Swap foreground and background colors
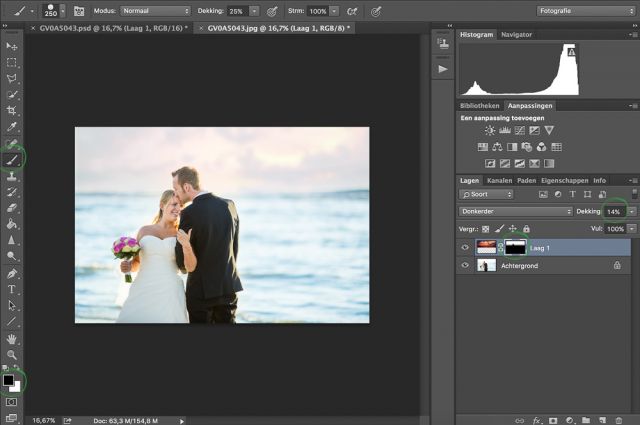The width and height of the screenshot is (640, 425). [x=16, y=367]
